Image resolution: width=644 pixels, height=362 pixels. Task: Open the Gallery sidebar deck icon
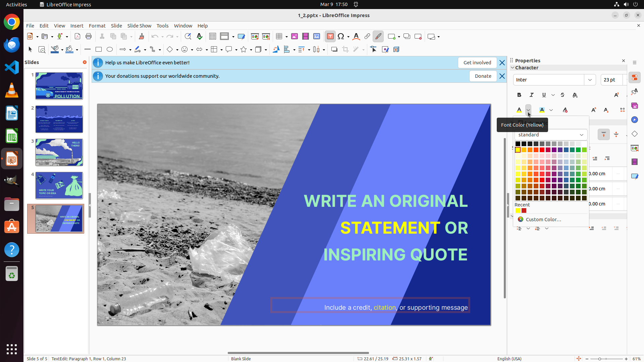pos(635,106)
